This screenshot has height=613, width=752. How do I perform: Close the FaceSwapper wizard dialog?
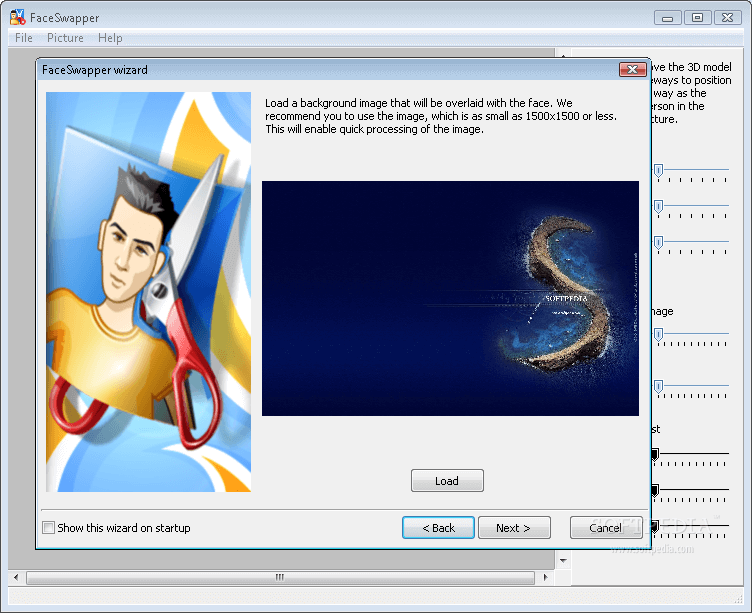[x=631, y=70]
